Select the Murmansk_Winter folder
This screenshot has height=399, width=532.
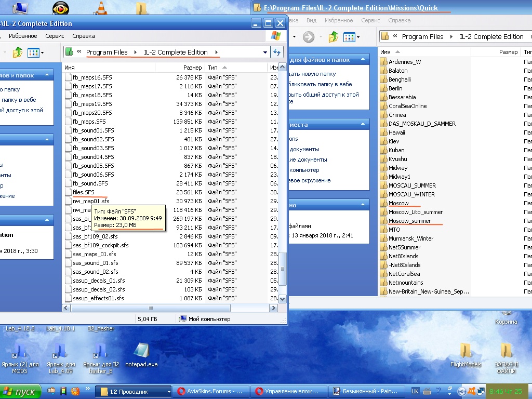(x=411, y=238)
